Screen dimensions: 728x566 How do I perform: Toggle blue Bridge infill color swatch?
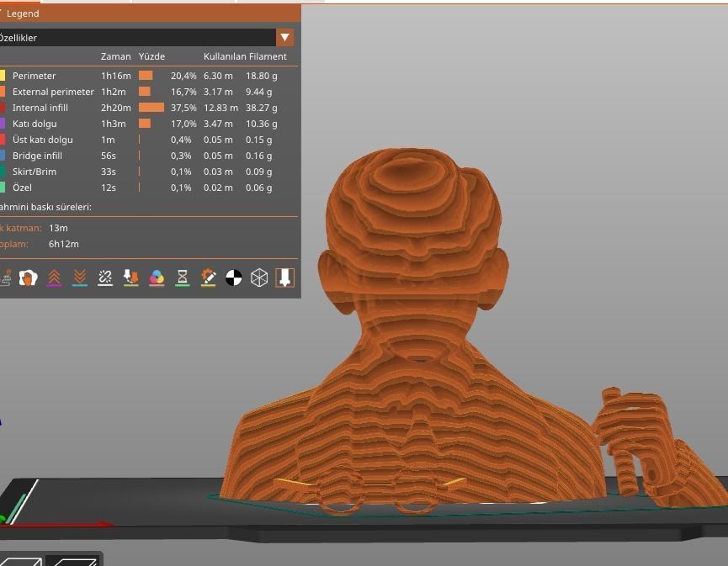point(3,156)
